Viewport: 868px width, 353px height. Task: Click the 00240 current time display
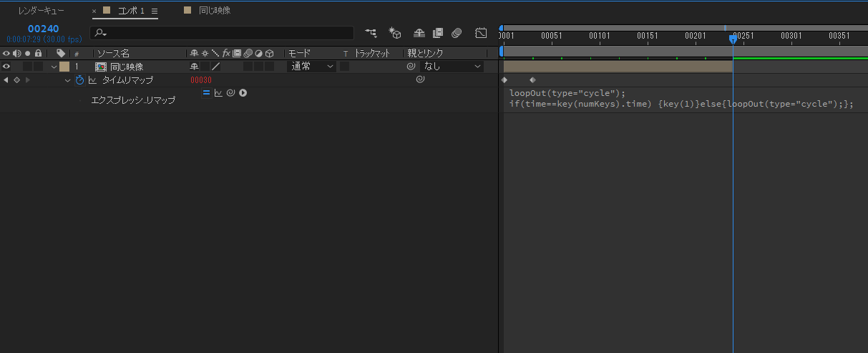[43, 29]
